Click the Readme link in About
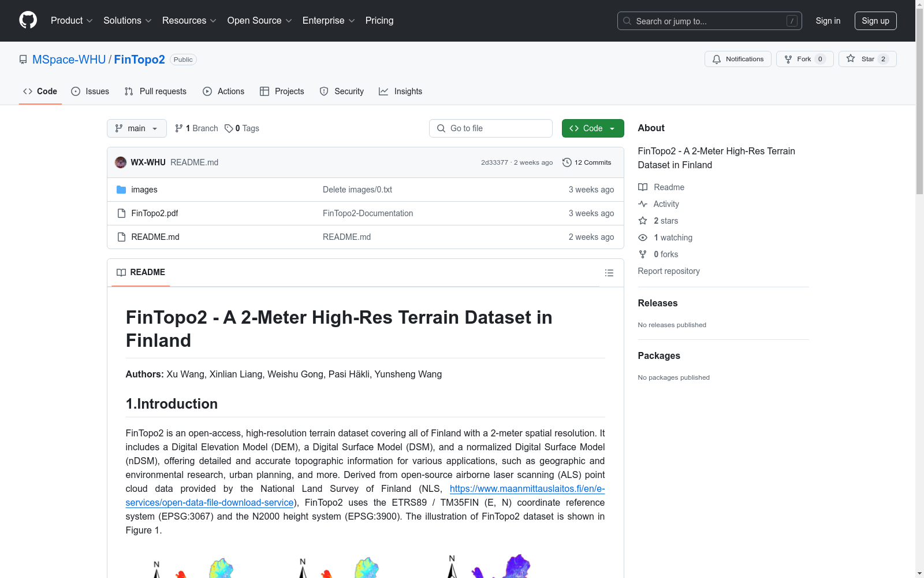The width and height of the screenshot is (924, 578). point(661,187)
